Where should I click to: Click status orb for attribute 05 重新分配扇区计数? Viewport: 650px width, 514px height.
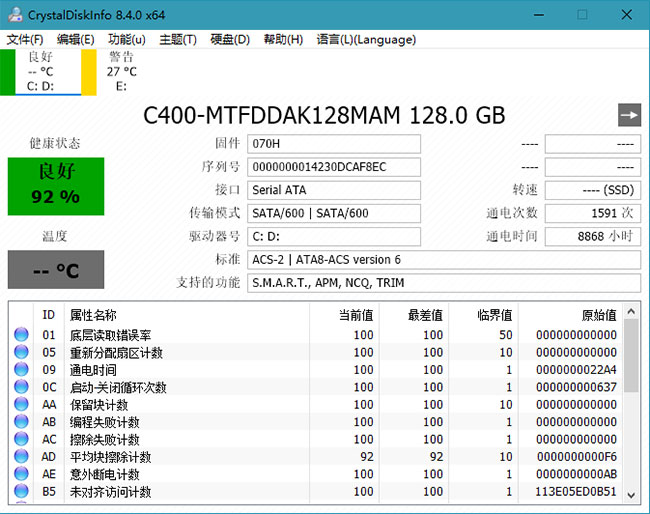[x=21, y=352]
